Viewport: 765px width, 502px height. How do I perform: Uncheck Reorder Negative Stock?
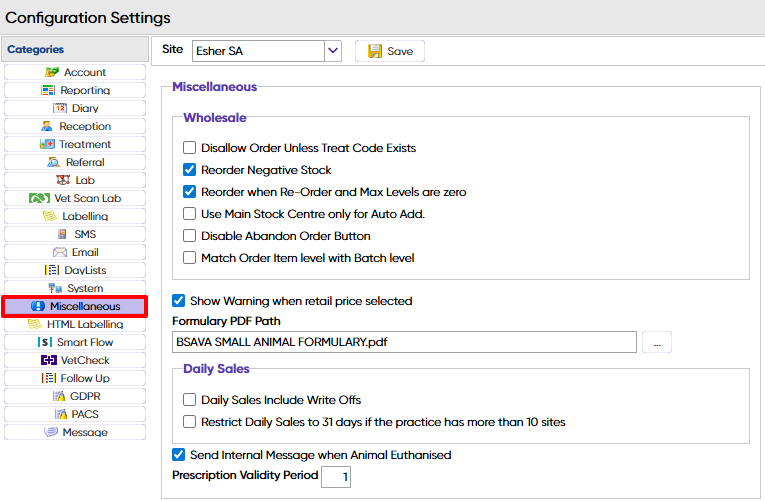[x=190, y=170]
